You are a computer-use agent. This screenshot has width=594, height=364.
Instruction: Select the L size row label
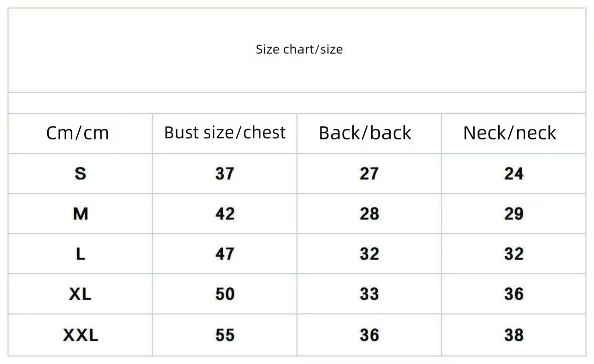click(80, 254)
